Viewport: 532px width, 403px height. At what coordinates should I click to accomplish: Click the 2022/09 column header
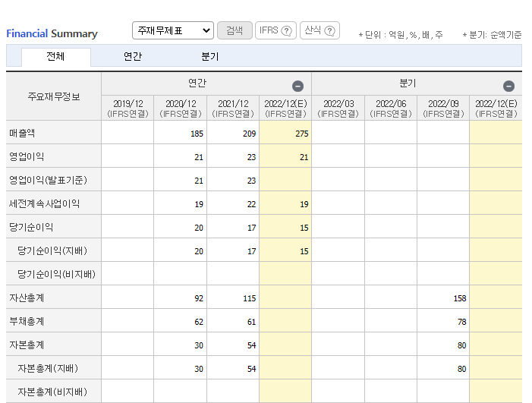pos(443,109)
